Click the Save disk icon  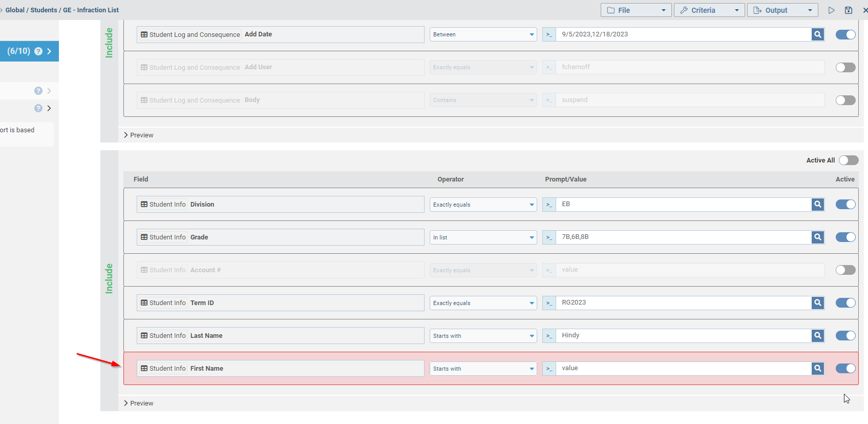(849, 10)
